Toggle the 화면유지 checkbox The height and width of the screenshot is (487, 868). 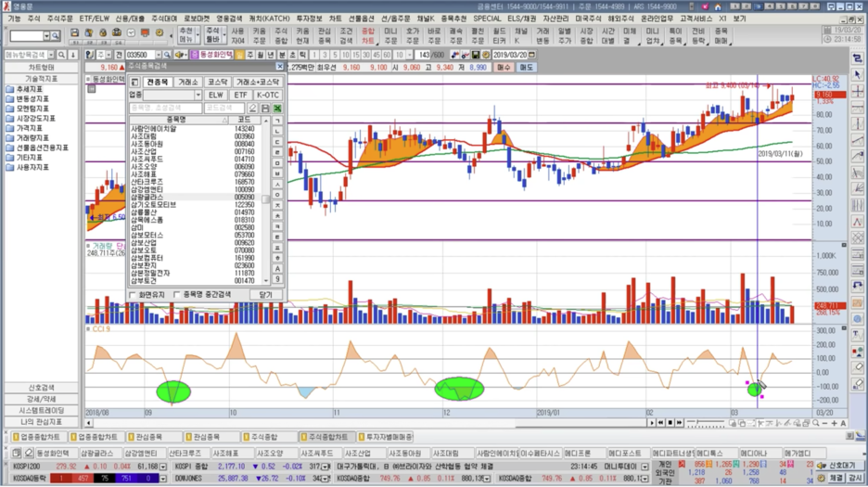133,295
